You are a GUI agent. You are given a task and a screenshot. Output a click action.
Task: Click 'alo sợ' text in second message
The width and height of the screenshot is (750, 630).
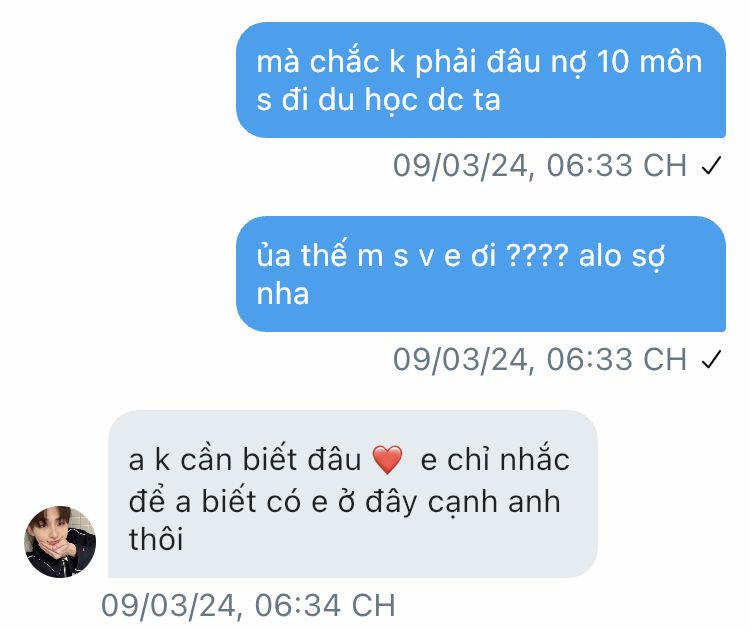pos(622,257)
